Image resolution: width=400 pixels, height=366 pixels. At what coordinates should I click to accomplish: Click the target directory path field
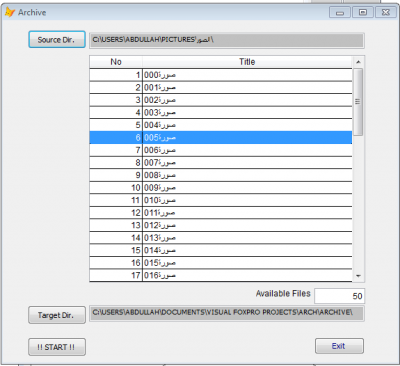click(x=227, y=313)
